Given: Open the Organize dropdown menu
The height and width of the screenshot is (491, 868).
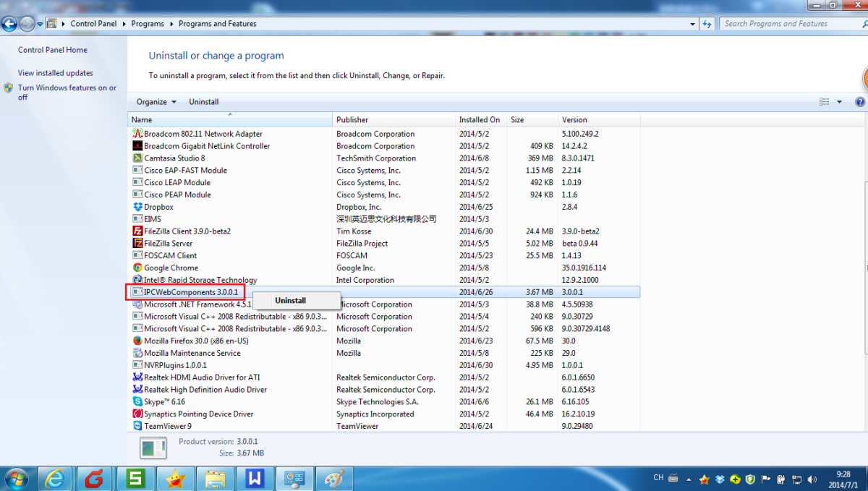Looking at the screenshot, I should coord(156,102).
